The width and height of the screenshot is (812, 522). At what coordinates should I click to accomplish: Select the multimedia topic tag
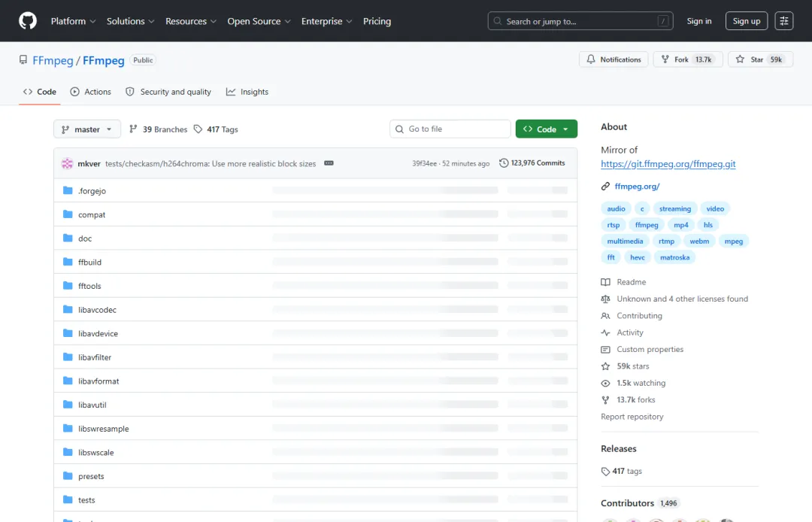(625, 241)
